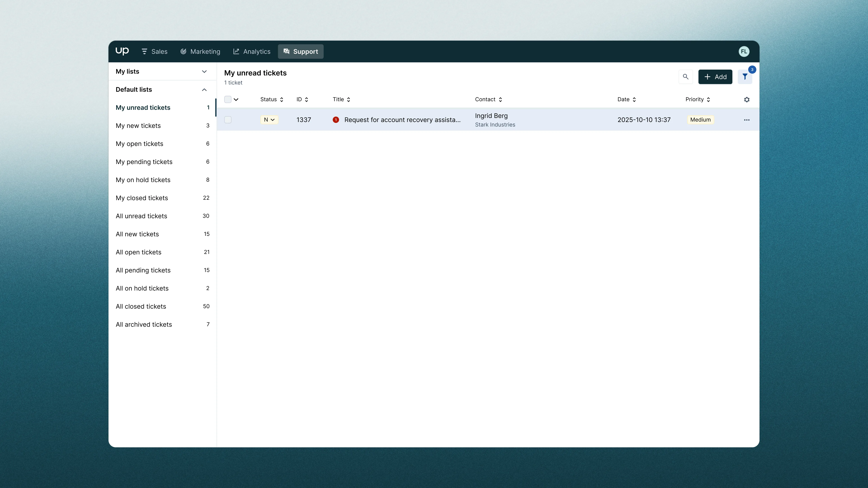Open All open tickets list
The width and height of the screenshot is (868, 488).
coord(162,252)
